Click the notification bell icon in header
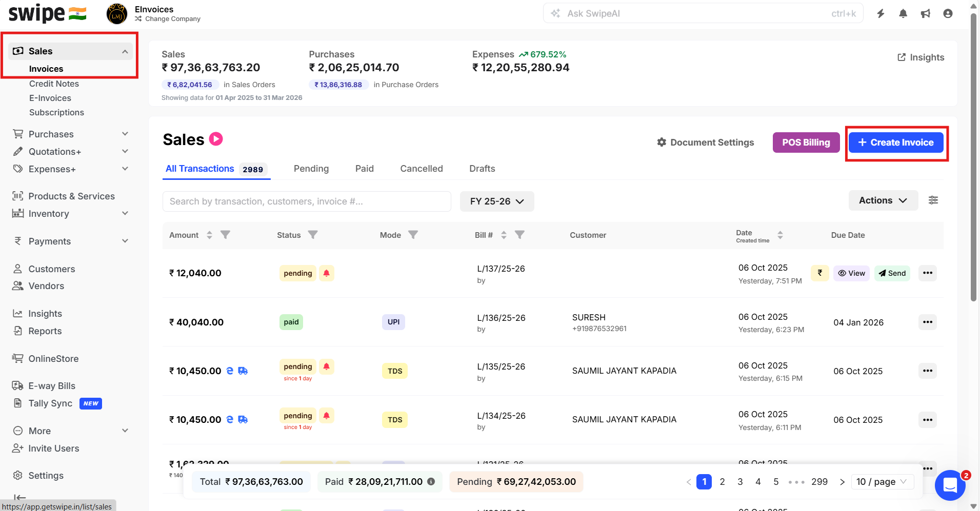Screen dimensions: 980x511 coord(903,14)
